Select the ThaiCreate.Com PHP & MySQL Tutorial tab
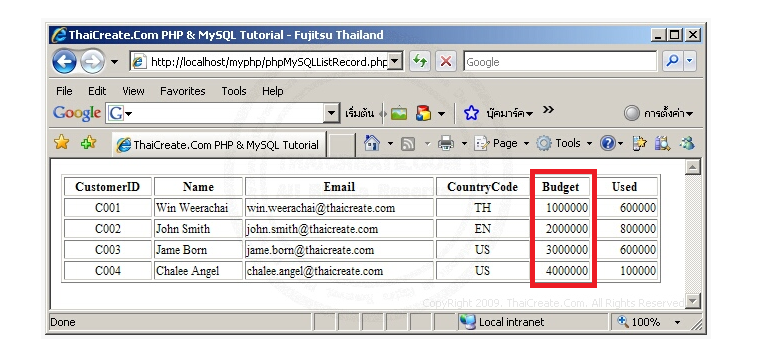Screen dimensions: 759x360 pos(219,144)
